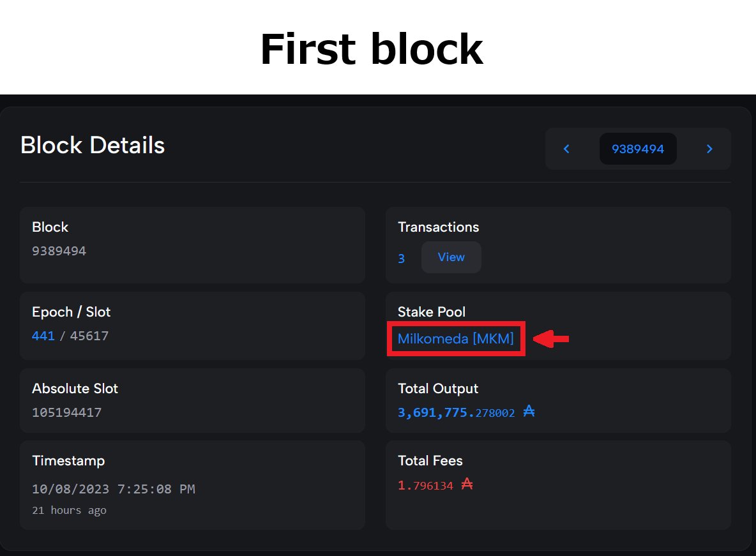Click the block number 9389494 in Block card
The height and width of the screenshot is (556, 756).
pos(59,251)
